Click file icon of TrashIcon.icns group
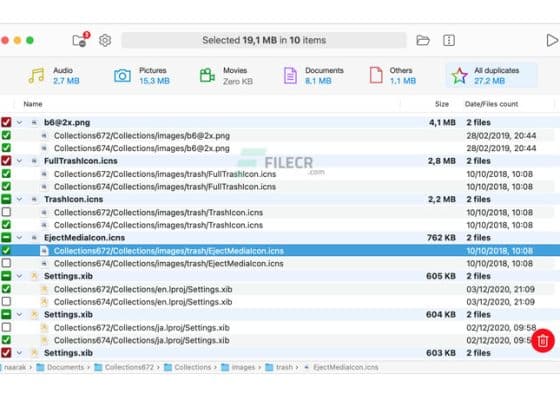Screen dimensions: 560x420 (x=34, y=199)
